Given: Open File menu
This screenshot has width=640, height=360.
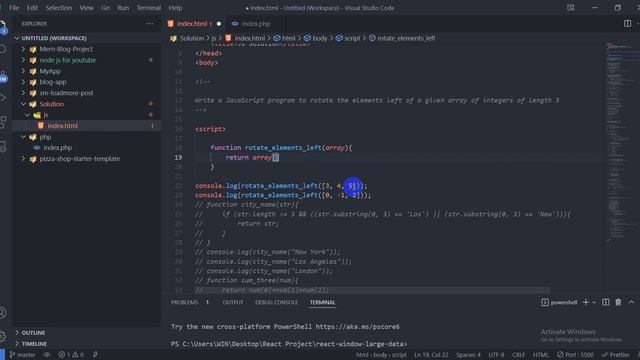Looking at the screenshot, I should (14, 8).
